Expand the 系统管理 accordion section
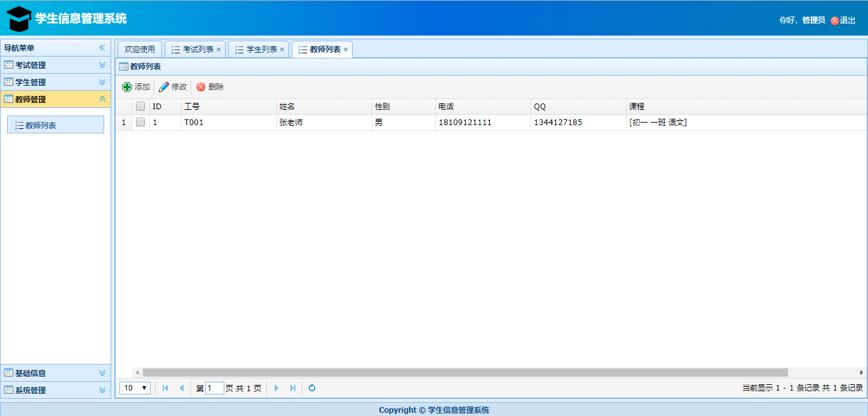 click(102, 390)
